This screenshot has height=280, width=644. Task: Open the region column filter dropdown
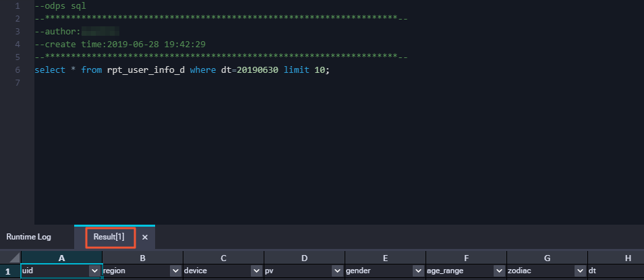(x=176, y=271)
